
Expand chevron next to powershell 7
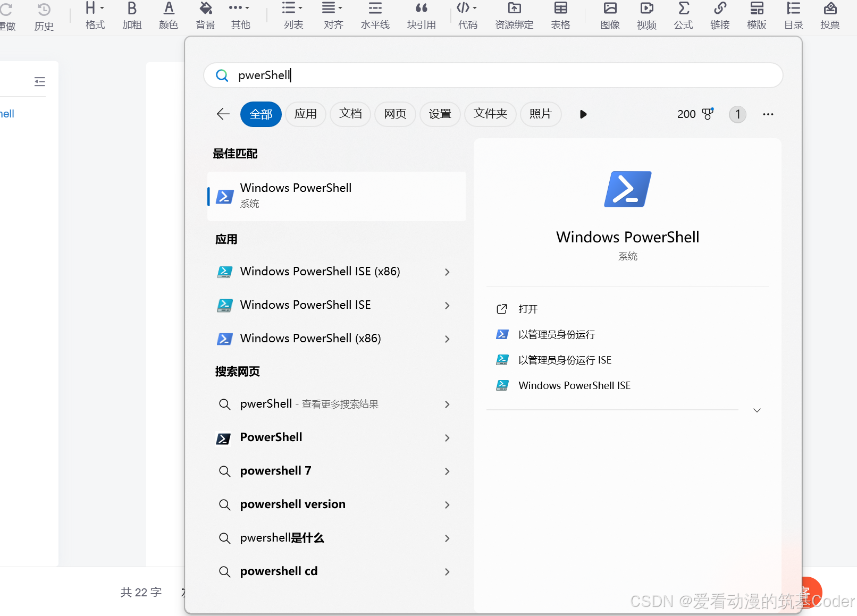tap(447, 471)
